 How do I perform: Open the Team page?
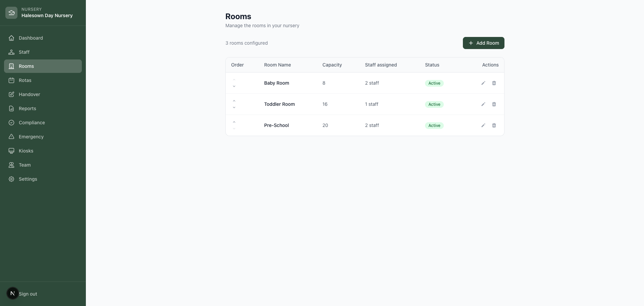[x=43, y=165]
